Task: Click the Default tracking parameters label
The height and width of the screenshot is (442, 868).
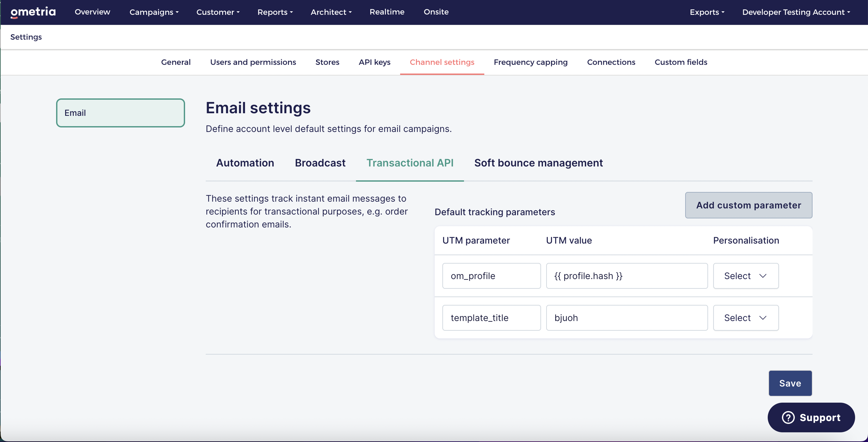Action: 495,212
